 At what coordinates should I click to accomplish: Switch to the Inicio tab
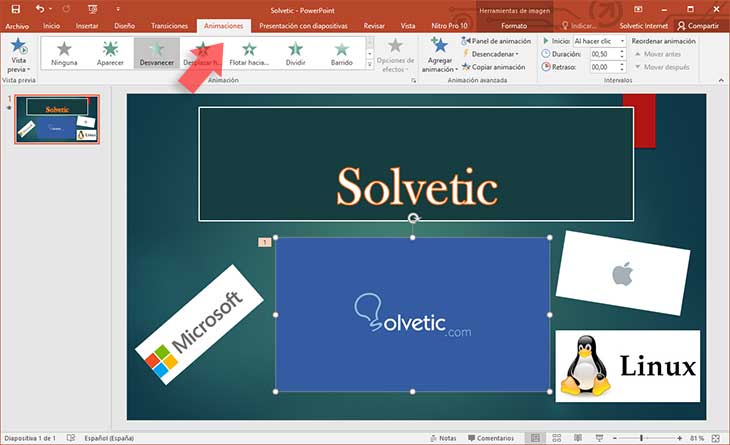click(52, 26)
